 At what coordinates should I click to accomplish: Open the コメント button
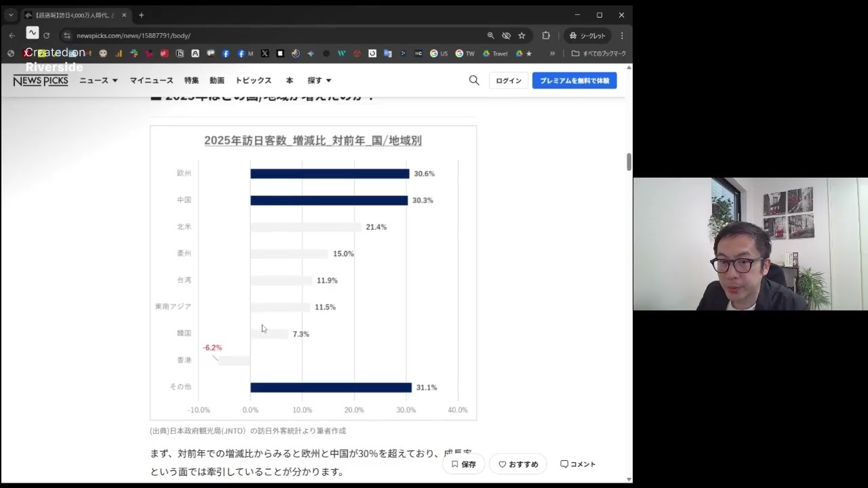(578, 464)
